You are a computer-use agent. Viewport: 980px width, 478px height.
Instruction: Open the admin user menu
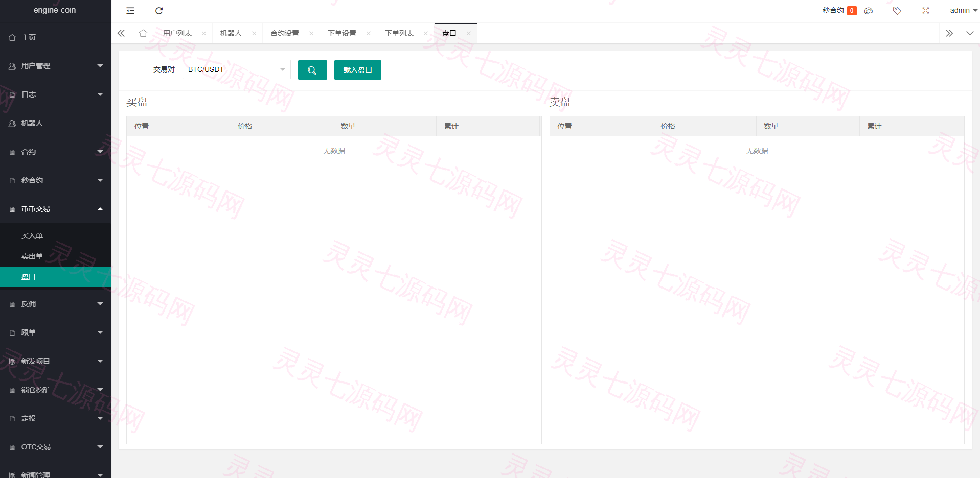tap(964, 10)
